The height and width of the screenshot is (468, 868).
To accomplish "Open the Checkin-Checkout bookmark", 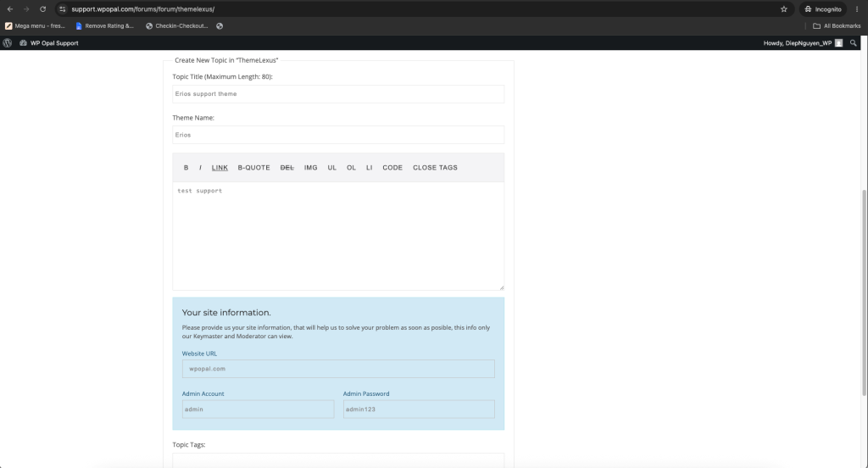I will click(x=176, y=26).
